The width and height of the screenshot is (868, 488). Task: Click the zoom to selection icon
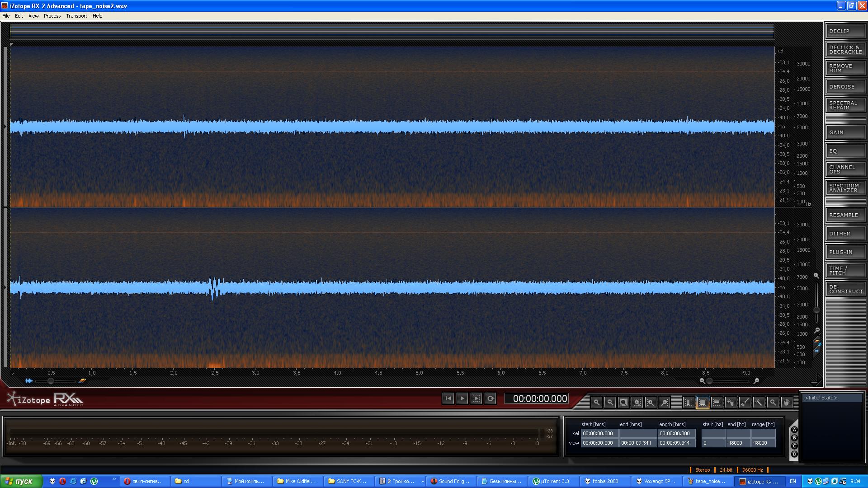pos(637,402)
